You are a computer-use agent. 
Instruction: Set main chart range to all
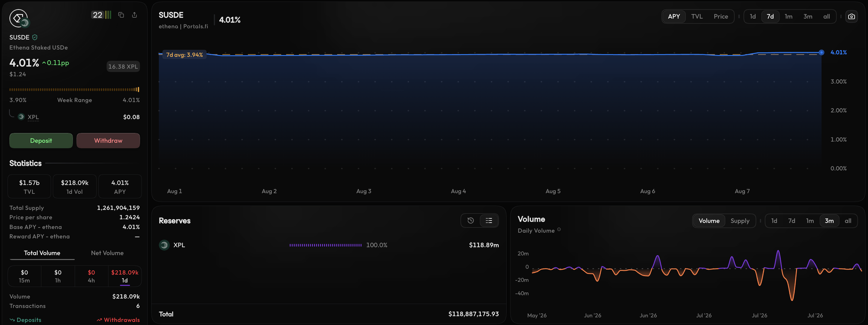tap(827, 16)
